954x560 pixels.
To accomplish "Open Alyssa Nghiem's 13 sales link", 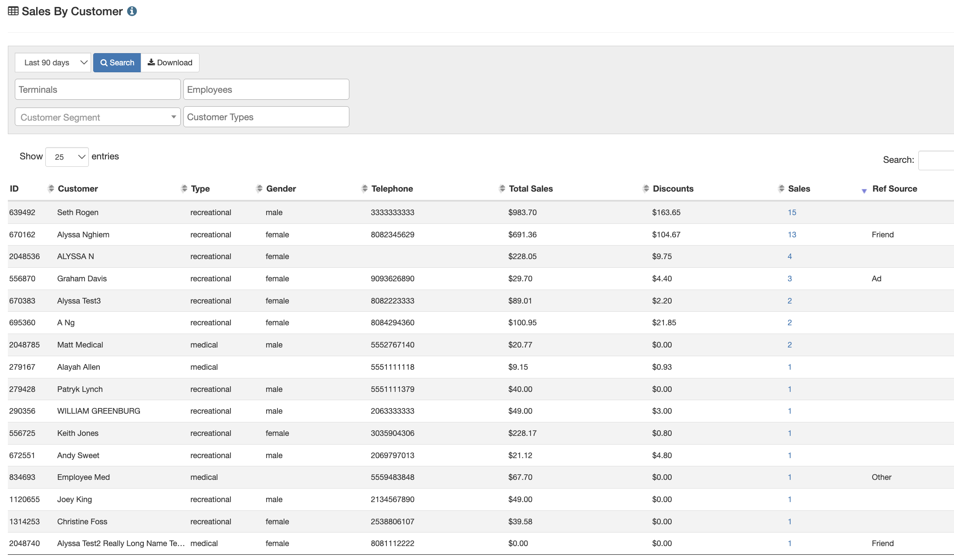I will point(792,235).
